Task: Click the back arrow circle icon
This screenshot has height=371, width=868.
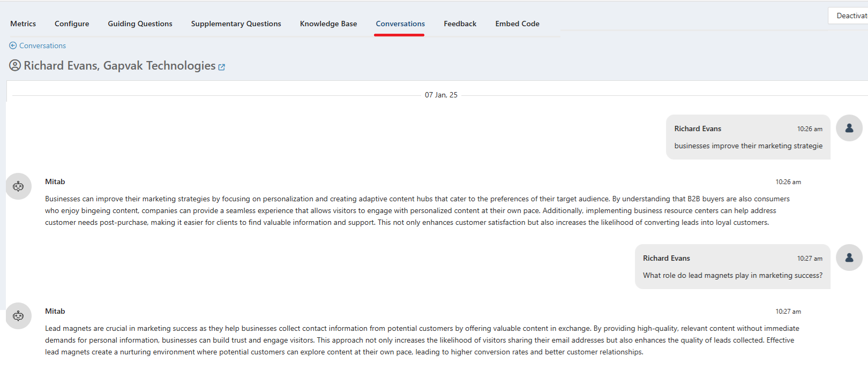Action: pyautogui.click(x=13, y=46)
